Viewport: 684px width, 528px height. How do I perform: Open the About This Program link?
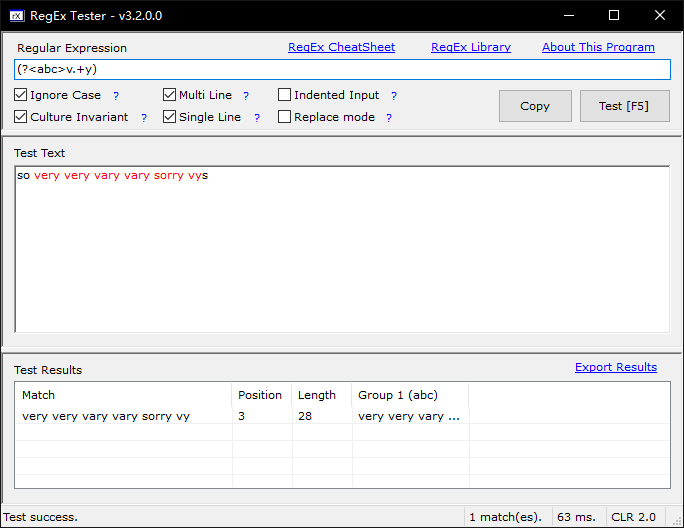coord(598,47)
